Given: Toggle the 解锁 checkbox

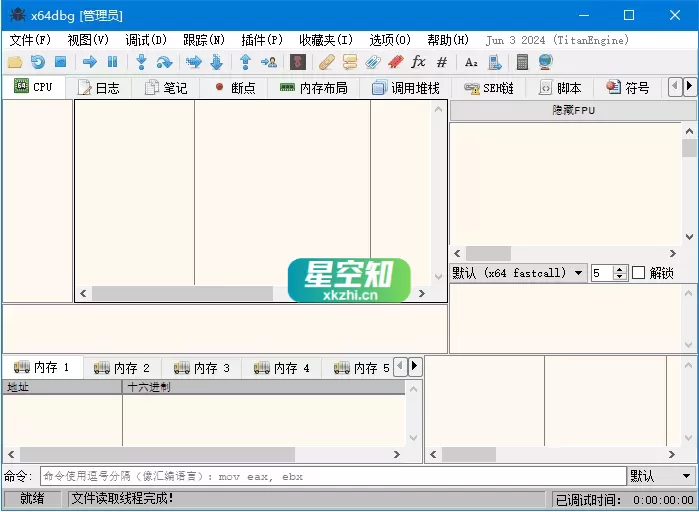Looking at the screenshot, I should point(638,273).
